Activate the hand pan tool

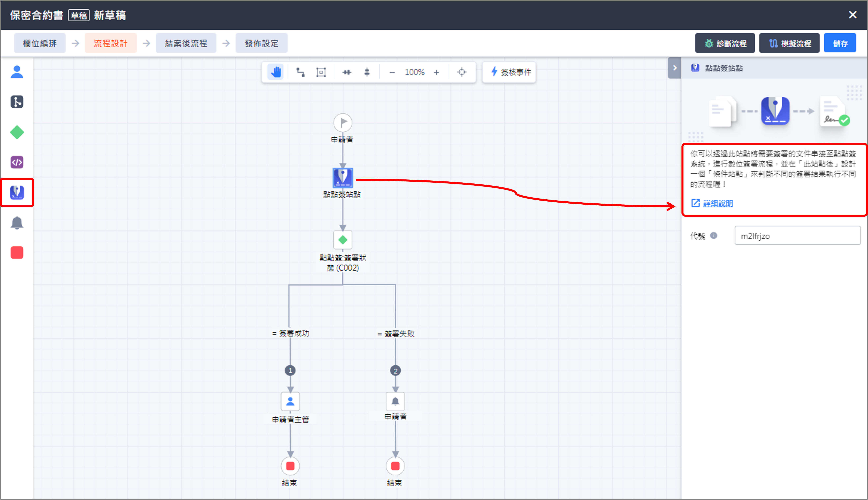point(276,72)
